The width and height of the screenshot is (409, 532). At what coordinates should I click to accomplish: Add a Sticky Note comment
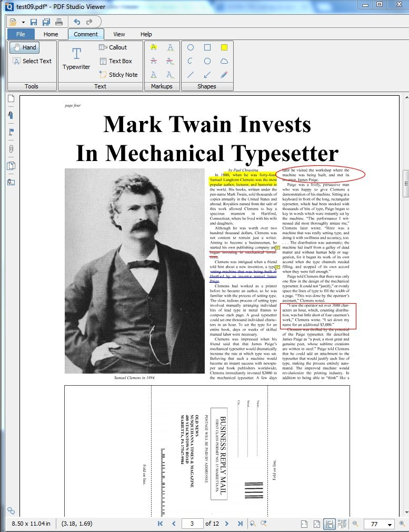(118, 75)
